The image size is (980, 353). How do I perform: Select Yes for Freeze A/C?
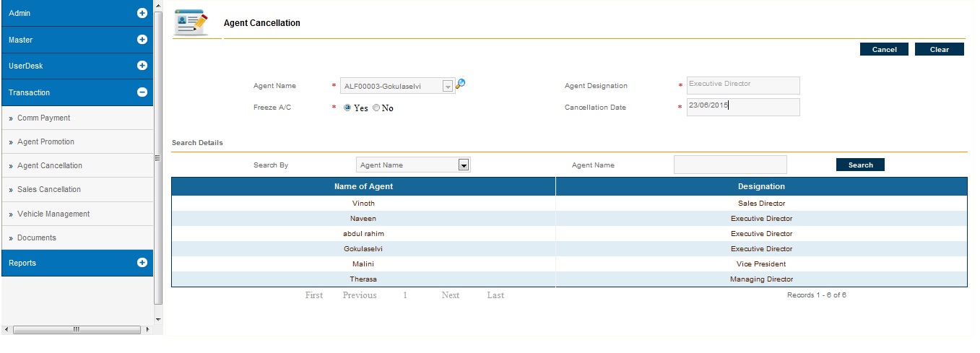click(x=347, y=108)
